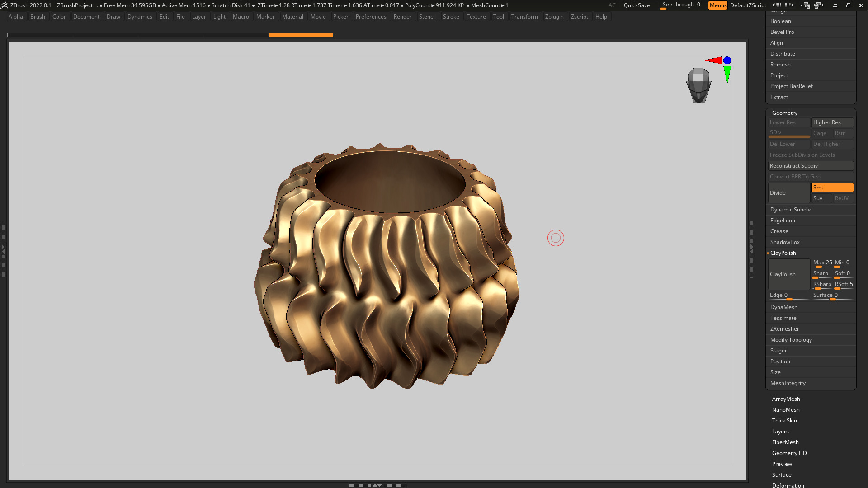Screen dimensions: 868x488
Task: Click the left tray divider handle
Action: pyautogui.click(x=3, y=249)
